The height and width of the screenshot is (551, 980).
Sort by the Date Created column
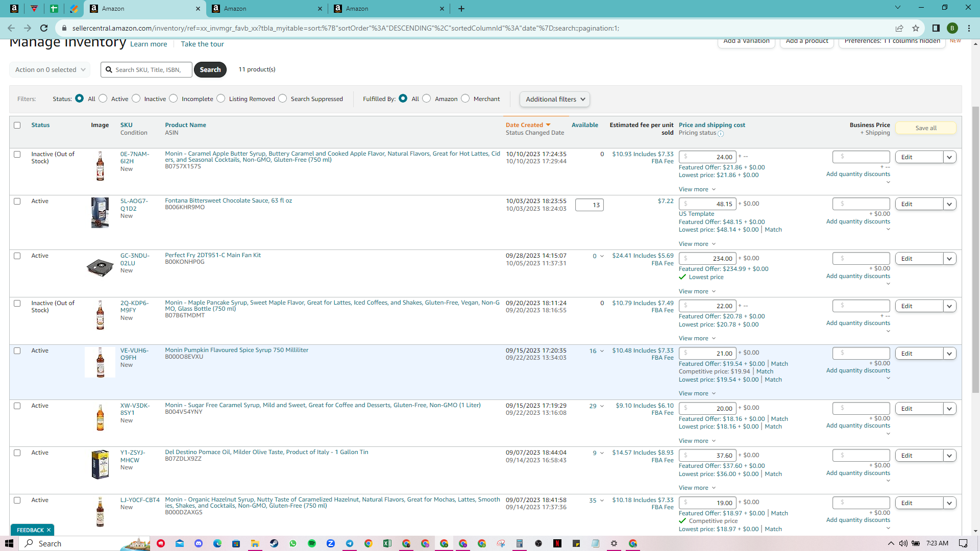pos(528,125)
